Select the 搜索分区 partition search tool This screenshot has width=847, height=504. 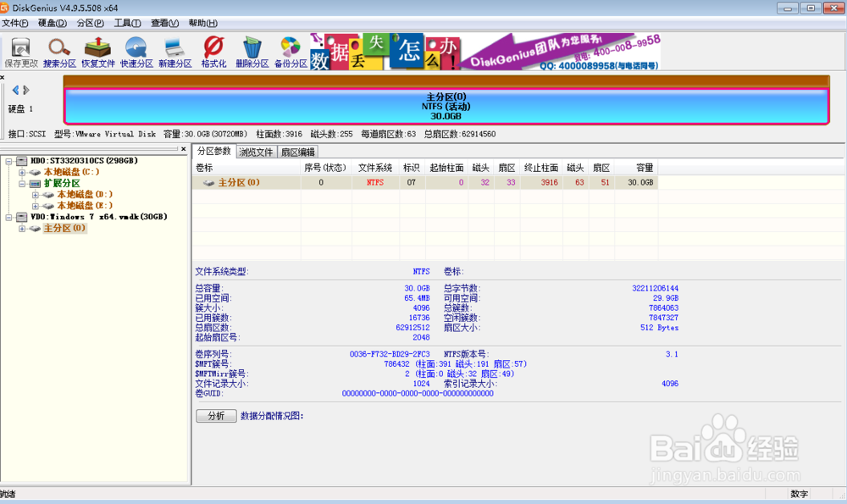(x=58, y=51)
